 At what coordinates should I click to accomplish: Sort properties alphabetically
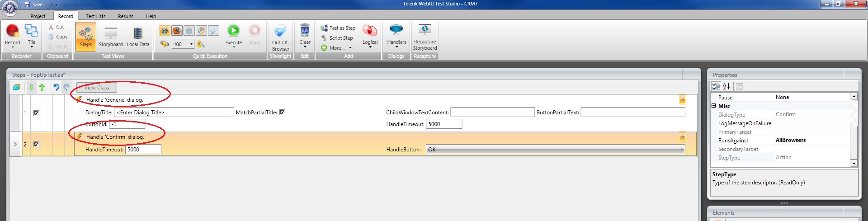point(726,86)
